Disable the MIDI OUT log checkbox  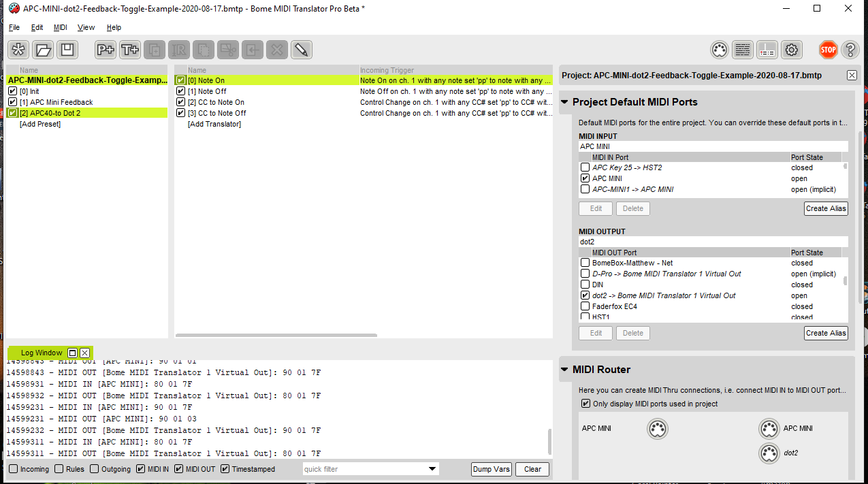[179, 469]
